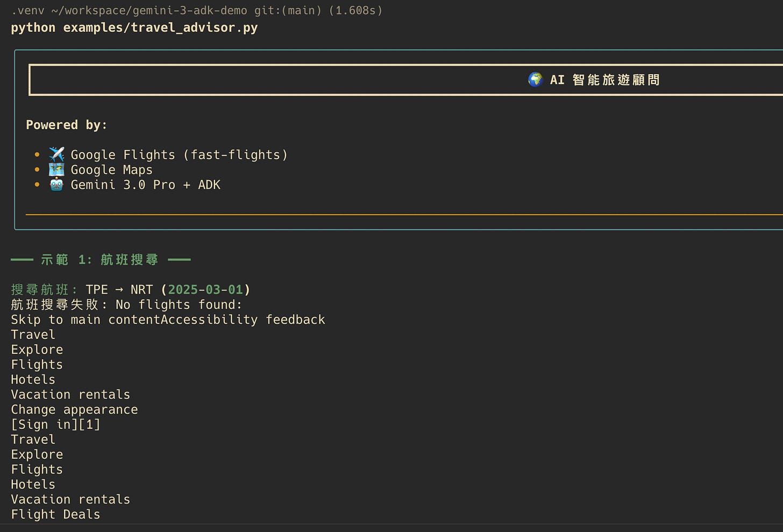Select the "Google Maps" list entry
Viewport: 783px width, 532px height.
112,170
